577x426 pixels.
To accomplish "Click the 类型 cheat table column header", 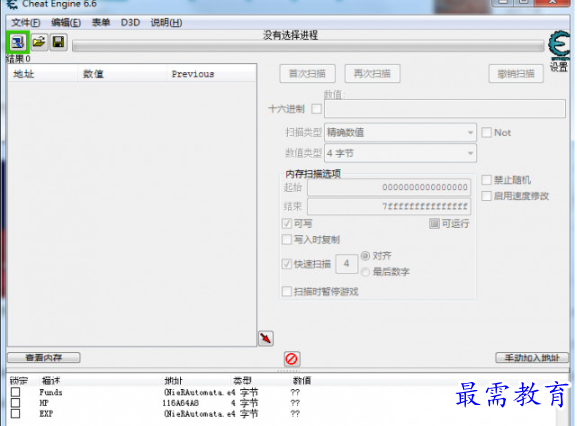I will pyautogui.click(x=242, y=380).
